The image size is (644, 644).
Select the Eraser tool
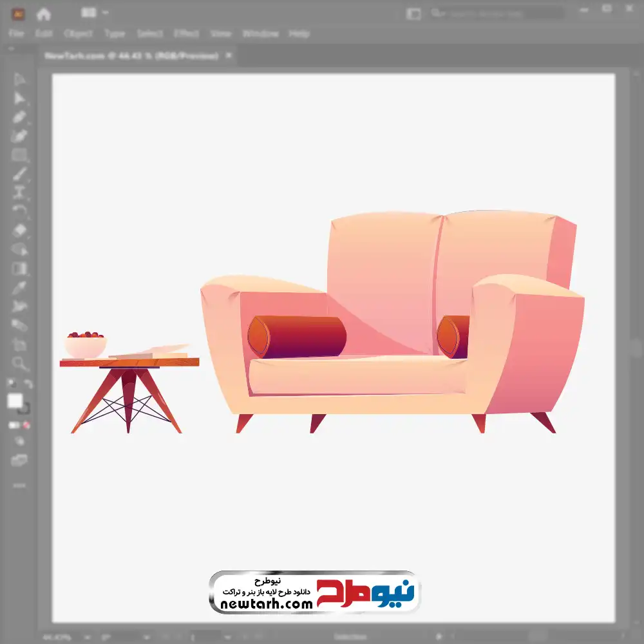click(x=19, y=230)
